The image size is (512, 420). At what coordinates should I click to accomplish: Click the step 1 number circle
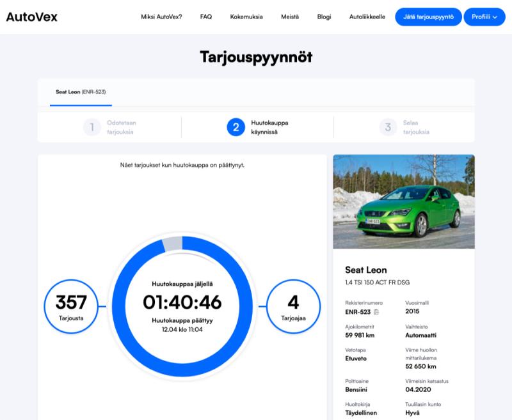pyautogui.click(x=92, y=127)
